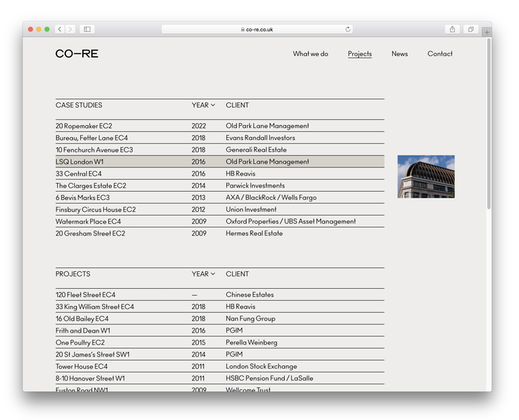Click the LSQ London building thumbnail

426,176
